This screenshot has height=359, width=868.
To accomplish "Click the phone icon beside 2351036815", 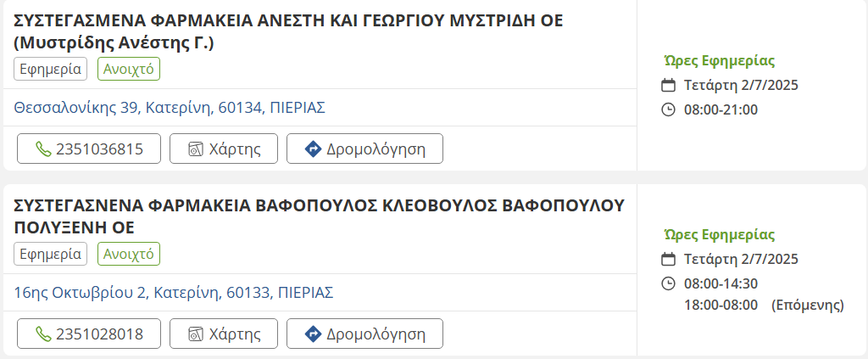I will tap(43, 149).
